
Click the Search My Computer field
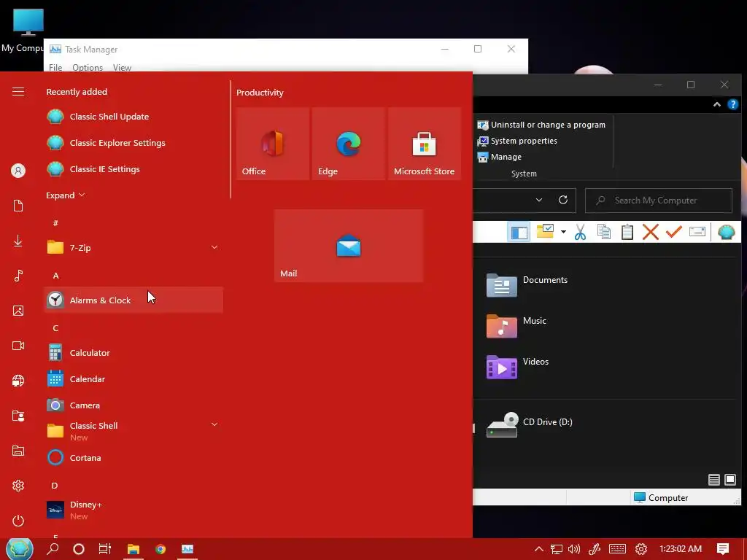[x=659, y=201]
